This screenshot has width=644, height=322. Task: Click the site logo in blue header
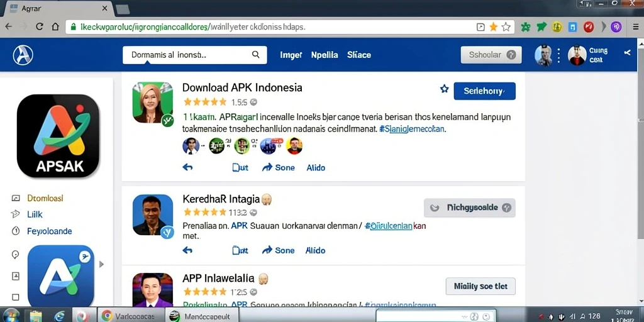(x=23, y=55)
